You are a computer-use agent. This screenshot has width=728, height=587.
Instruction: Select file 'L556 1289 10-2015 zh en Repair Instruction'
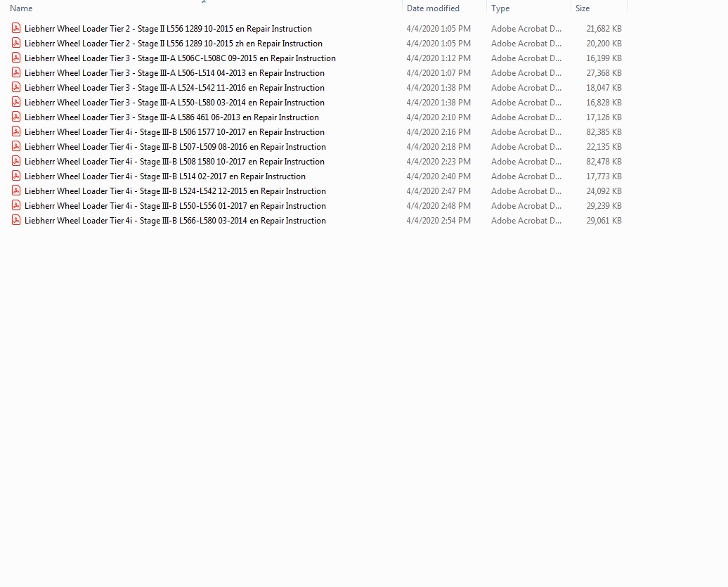click(174, 44)
